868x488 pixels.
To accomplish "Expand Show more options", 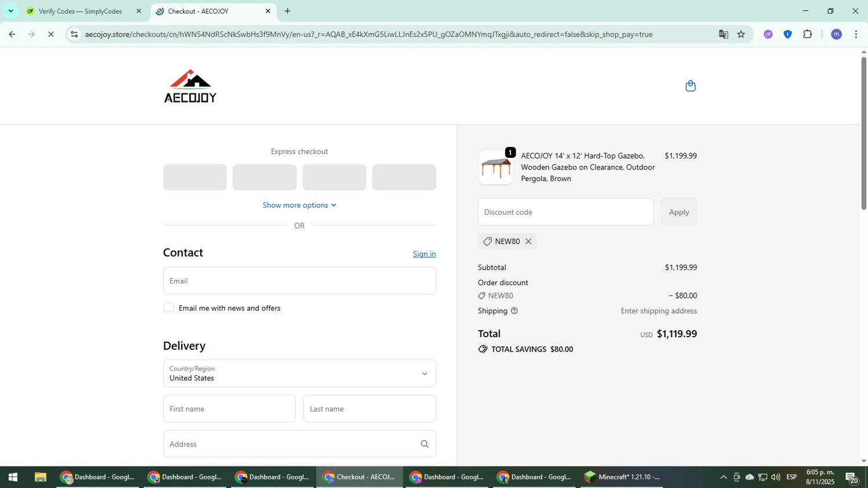I will point(299,205).
